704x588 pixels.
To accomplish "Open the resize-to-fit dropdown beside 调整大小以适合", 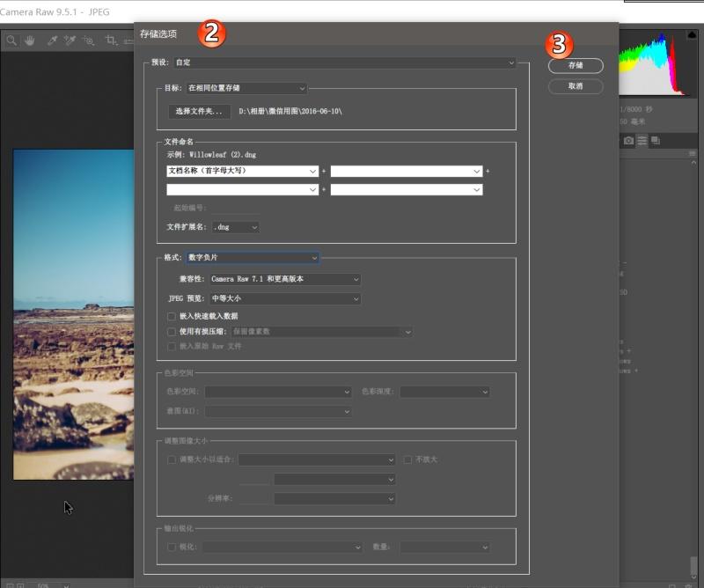I will click(317, 459).
